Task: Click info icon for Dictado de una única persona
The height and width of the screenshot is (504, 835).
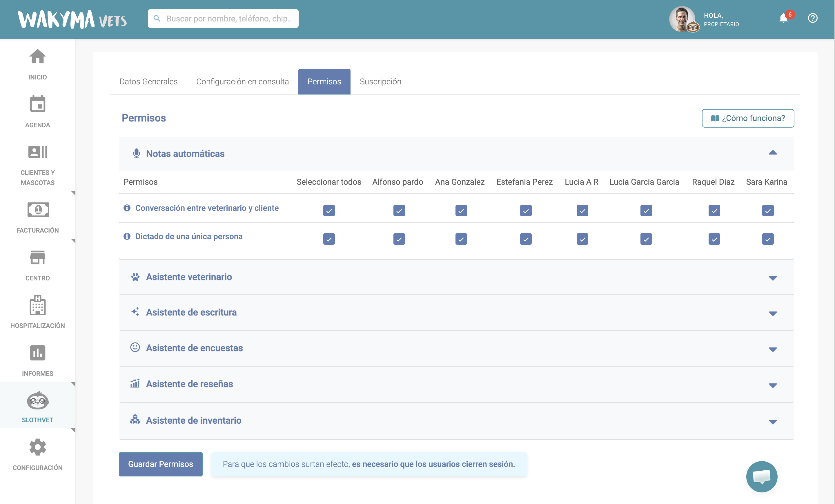Action: click(127, 236)
